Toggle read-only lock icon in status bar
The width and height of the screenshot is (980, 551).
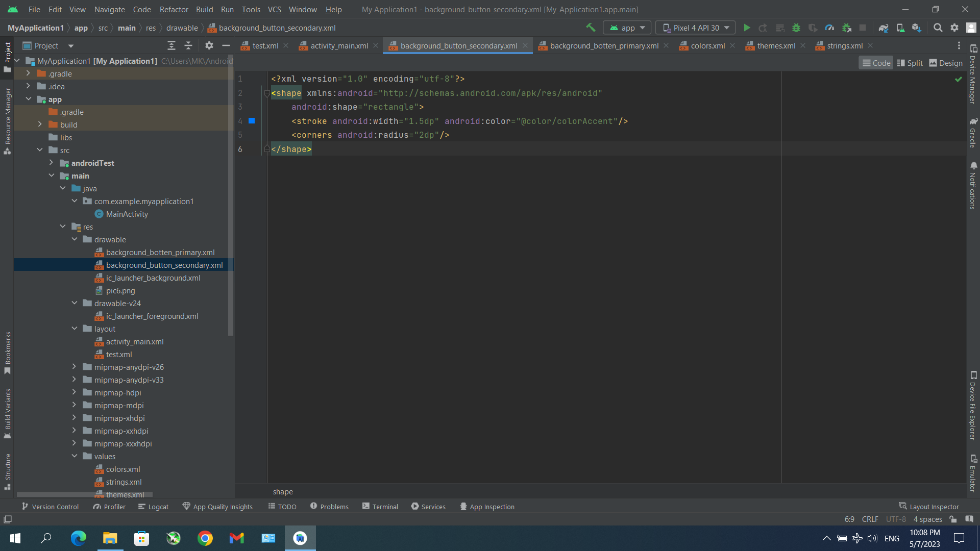(953, 519)
